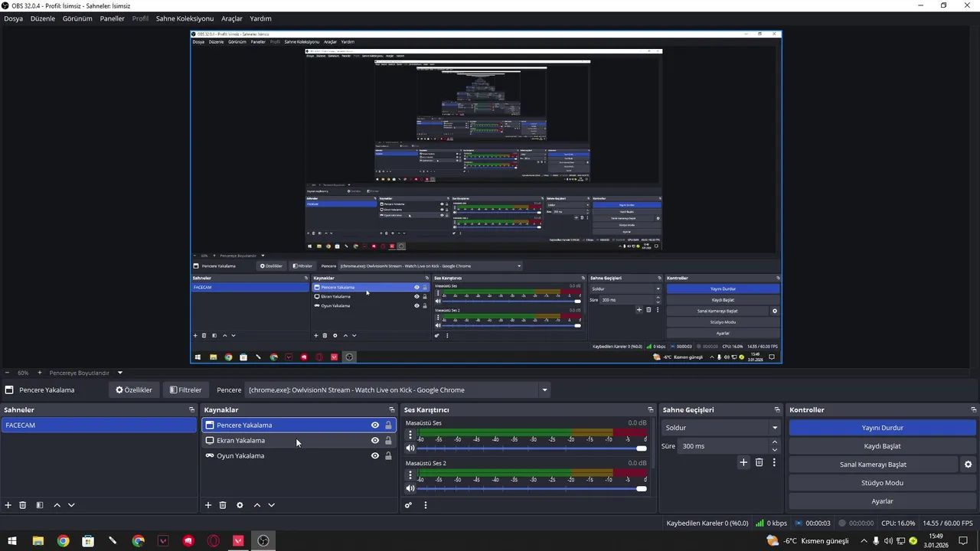Screen dimensions: 980x551
Task: Mute Masaüstü Ses 2 speaker icon
Action: 410,488
